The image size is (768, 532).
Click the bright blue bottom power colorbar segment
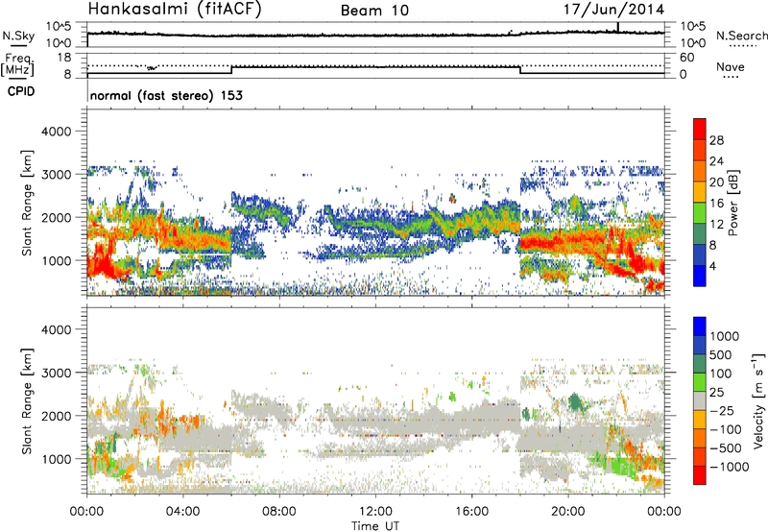click(700, 276)
